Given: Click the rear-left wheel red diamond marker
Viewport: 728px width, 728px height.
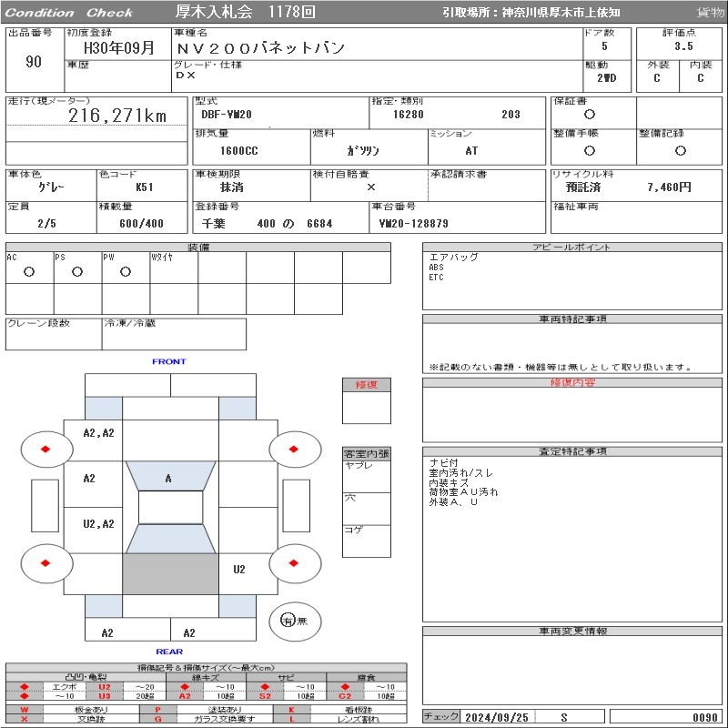Looking at the screenshot, I should click(45, 563).
